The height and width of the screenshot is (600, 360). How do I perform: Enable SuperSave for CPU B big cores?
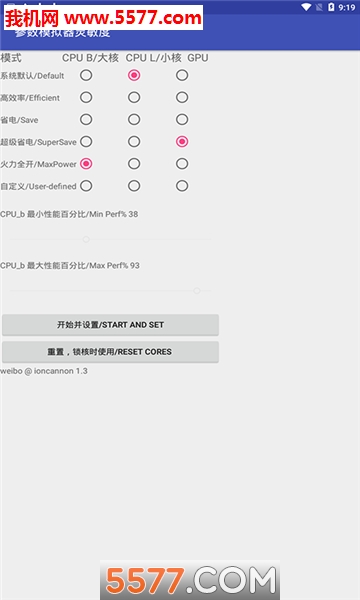pos(86,142)
